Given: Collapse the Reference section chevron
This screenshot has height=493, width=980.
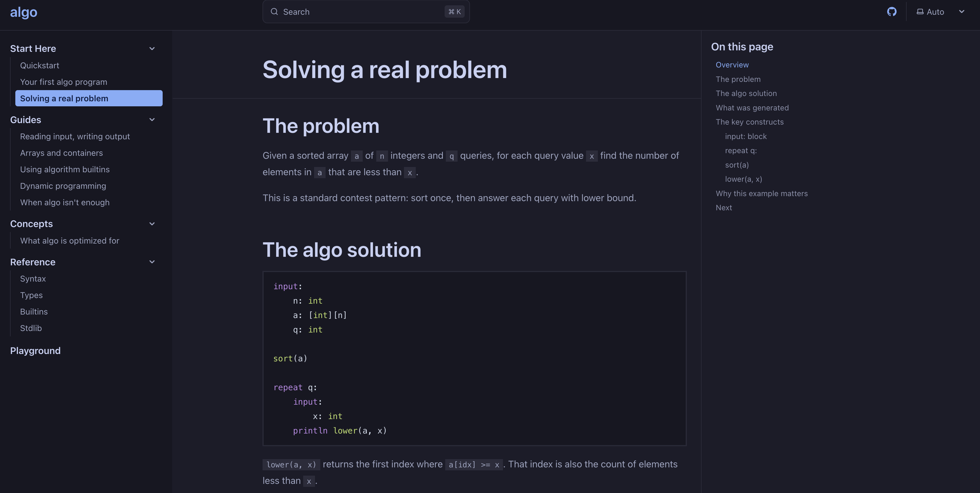Looking at the screenshot, I should point(152,262).
